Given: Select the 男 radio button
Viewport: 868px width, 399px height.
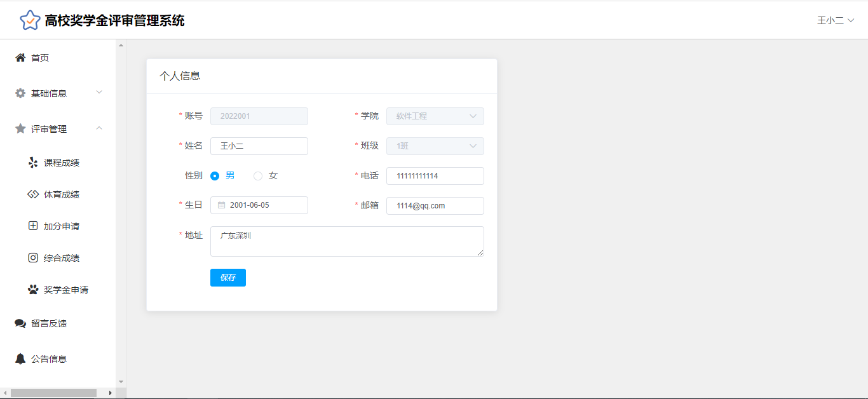Looking at the screenshot, I should click(215, 176).
